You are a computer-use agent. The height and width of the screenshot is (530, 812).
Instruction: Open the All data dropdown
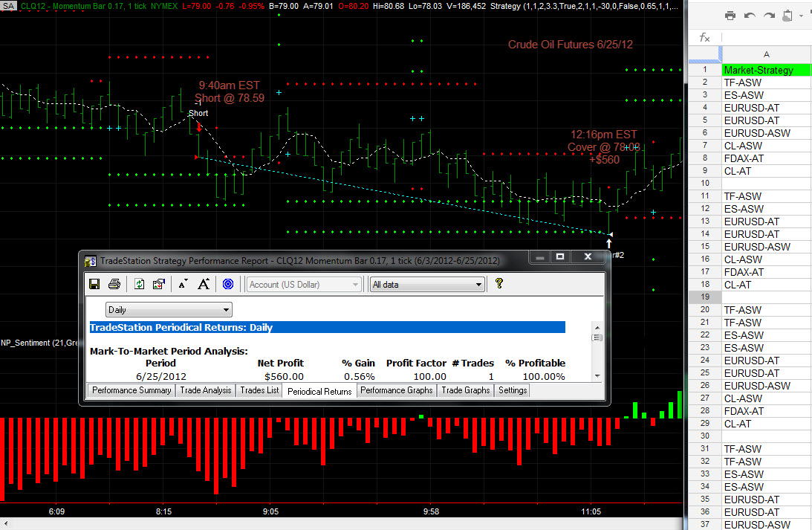427,285
